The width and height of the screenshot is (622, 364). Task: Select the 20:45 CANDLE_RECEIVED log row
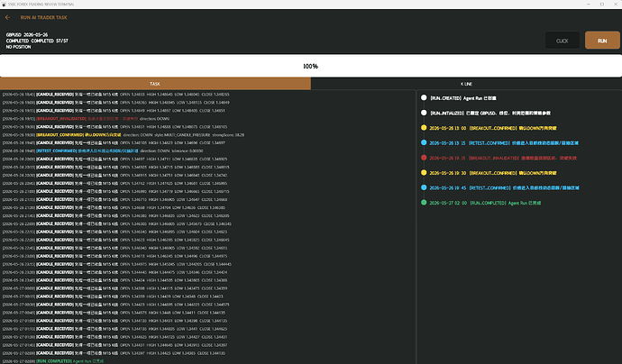[x=115, y=183]
